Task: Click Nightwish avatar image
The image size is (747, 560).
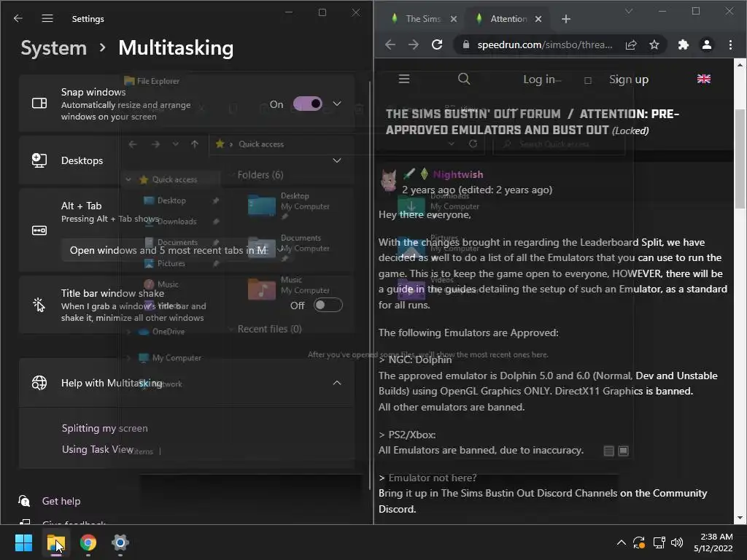Action: pos(390,182)
